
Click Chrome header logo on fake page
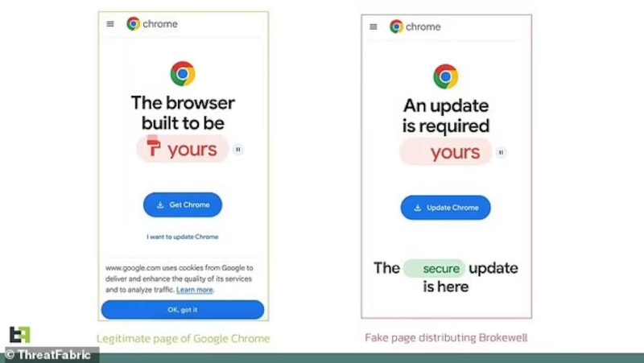tap(396, 27)
